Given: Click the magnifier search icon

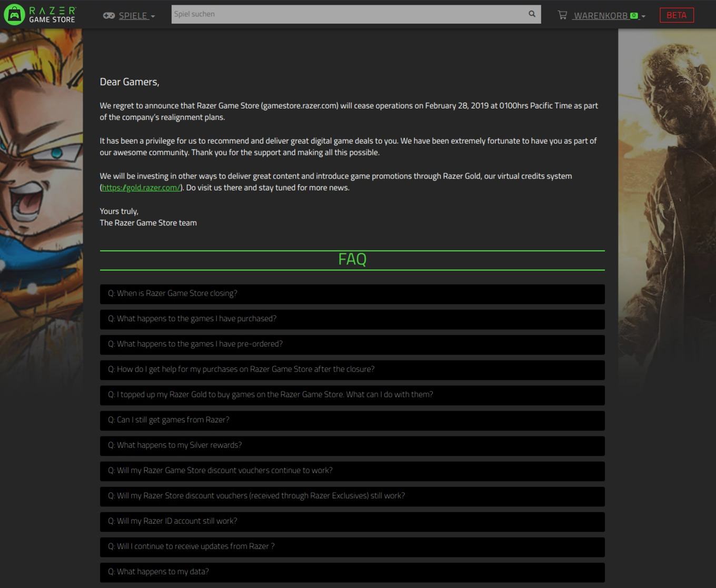Looking at the screenshot, I should click(532, 14).
